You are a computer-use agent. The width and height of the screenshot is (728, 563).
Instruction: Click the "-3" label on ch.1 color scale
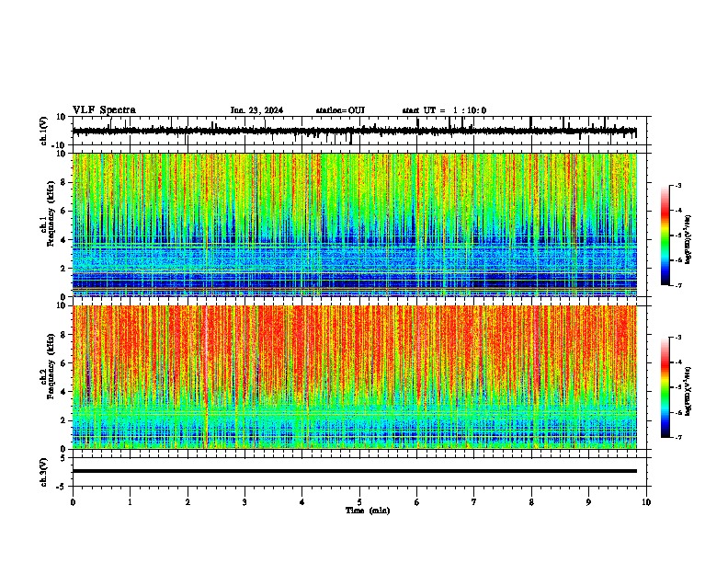click(x=677, y=185)
